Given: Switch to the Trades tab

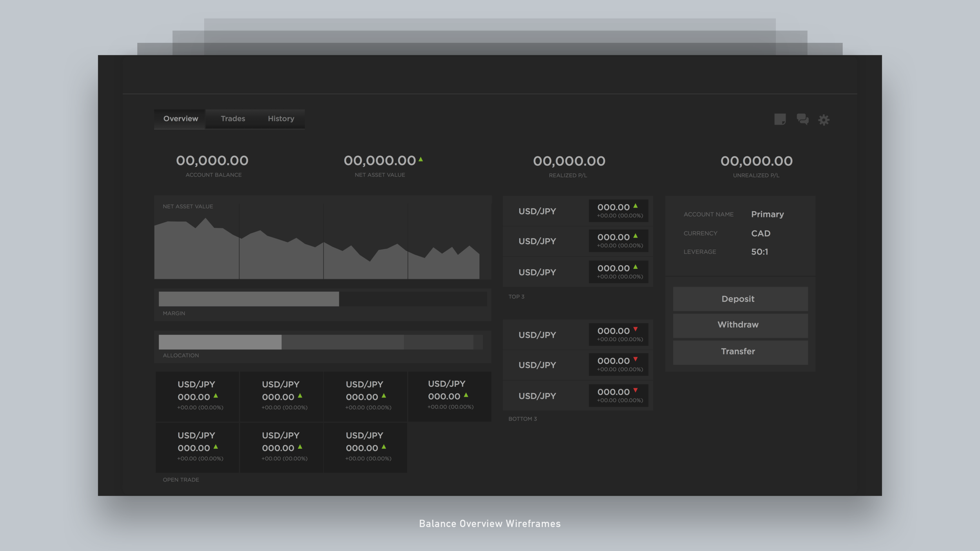Looking at the screenshot, I should pos(233,119).
